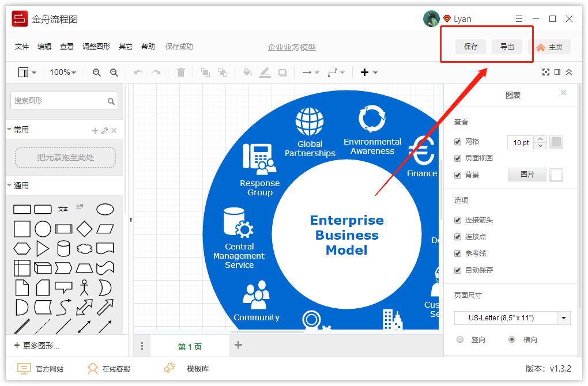Open the hamburger menu in title bar
The width and height of the screenshot is (588, 386).
(x=519, y=19)
